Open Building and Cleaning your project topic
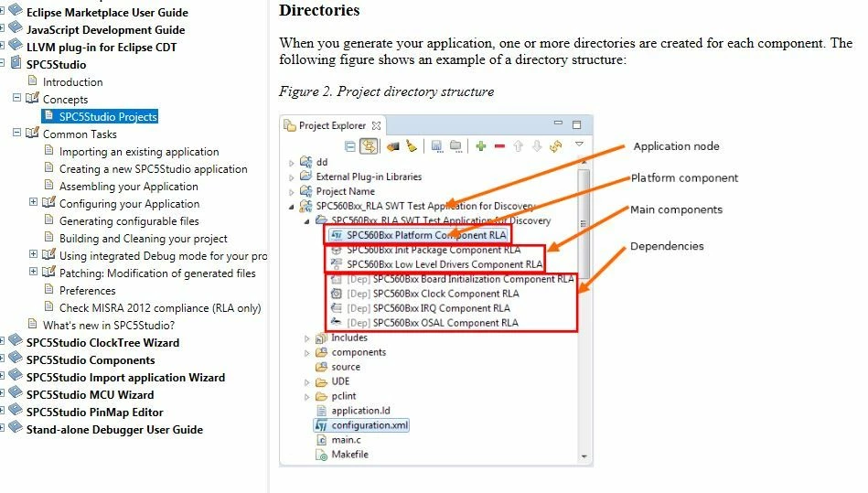 144,238
